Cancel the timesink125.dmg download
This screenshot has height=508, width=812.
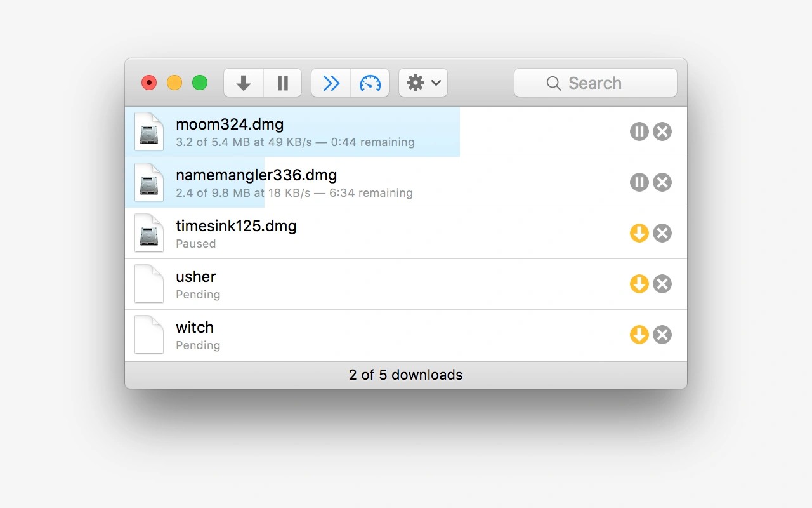(662, 233)
